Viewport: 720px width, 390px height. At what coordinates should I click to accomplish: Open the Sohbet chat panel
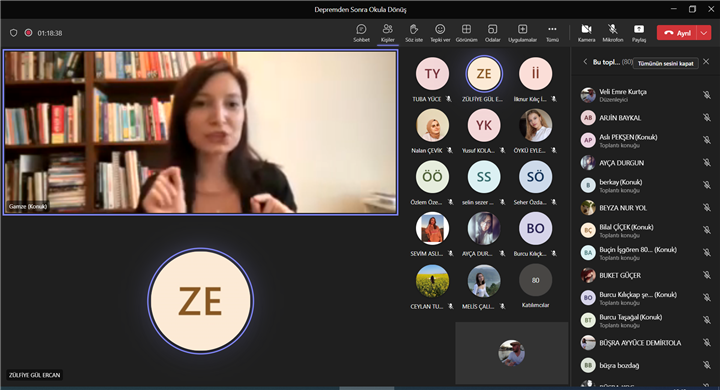click(x=361, y=33)
